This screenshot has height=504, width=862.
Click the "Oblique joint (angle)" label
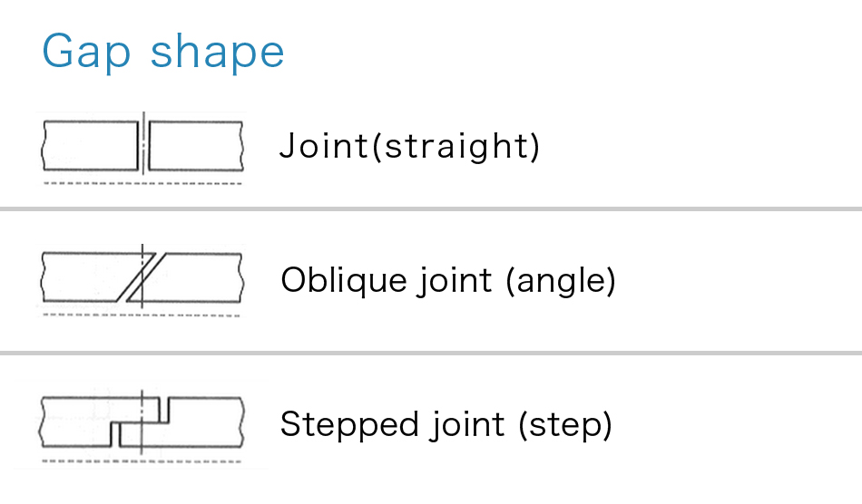click(x=448, y=280)
